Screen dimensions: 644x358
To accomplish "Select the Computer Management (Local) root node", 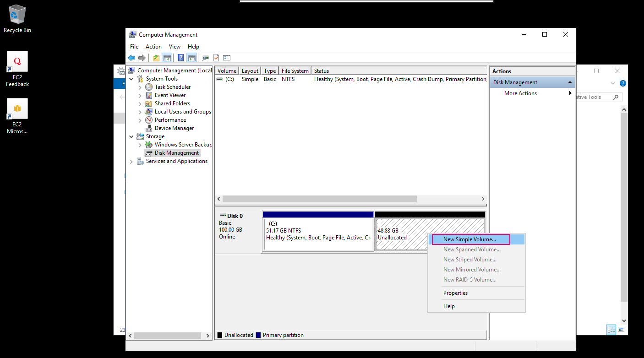I will click(174, 71).
